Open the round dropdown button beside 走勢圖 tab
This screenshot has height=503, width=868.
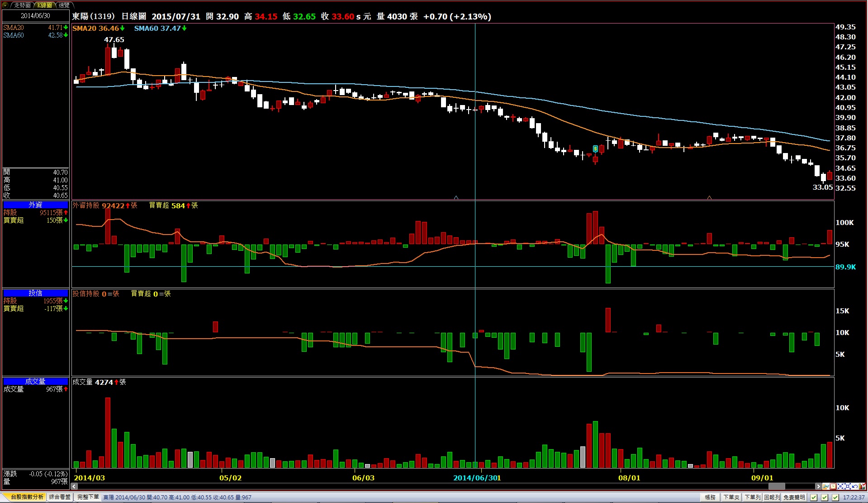[5, 5]
